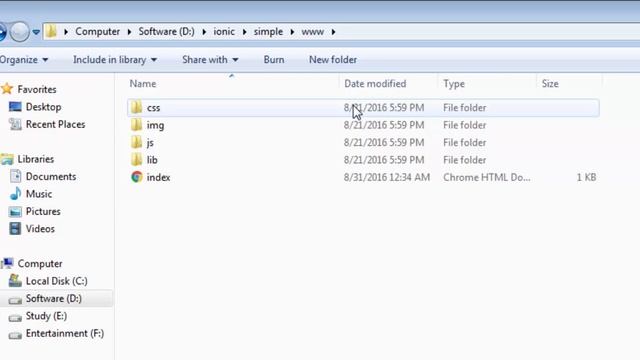Click the Software (D:) drive icon

click(x=15, y=300)
